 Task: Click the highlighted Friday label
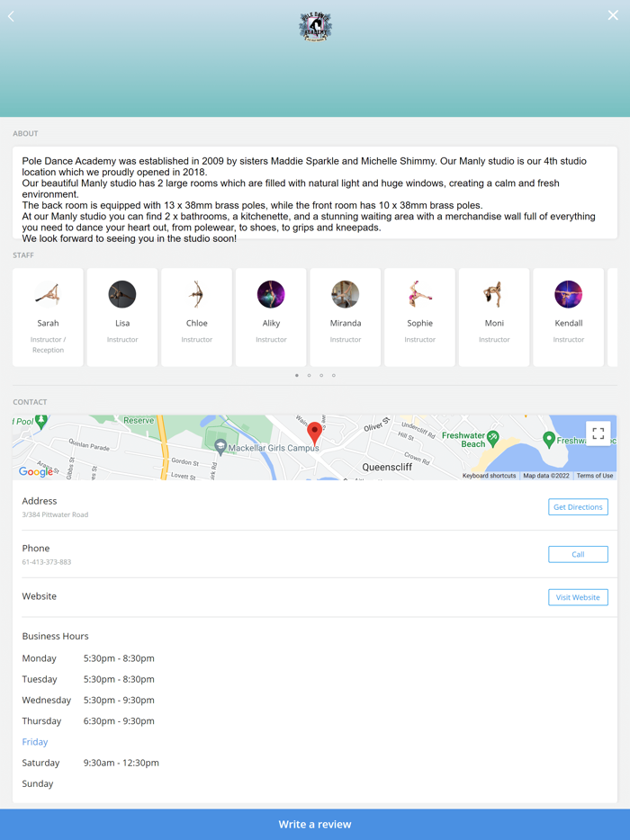point(35,742)
